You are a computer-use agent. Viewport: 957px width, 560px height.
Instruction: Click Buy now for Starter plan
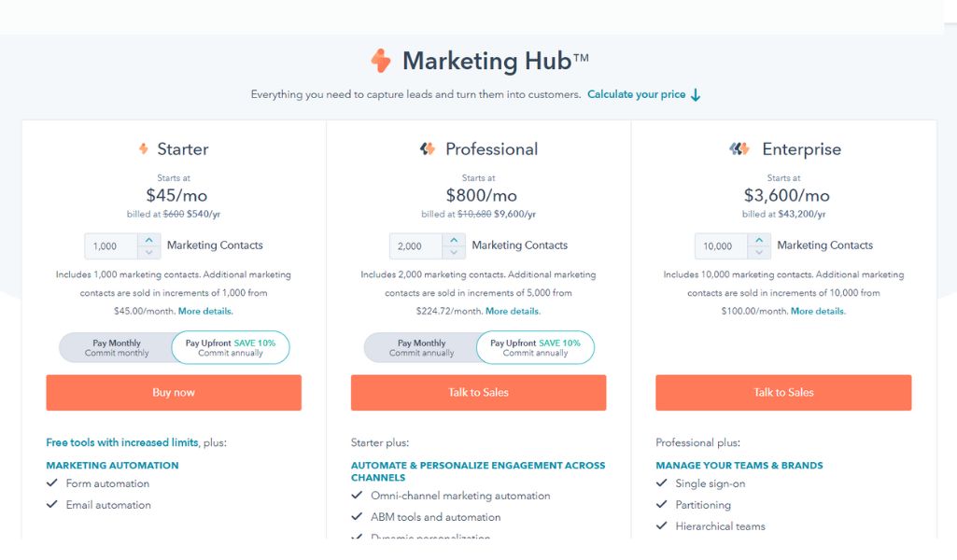174,392
